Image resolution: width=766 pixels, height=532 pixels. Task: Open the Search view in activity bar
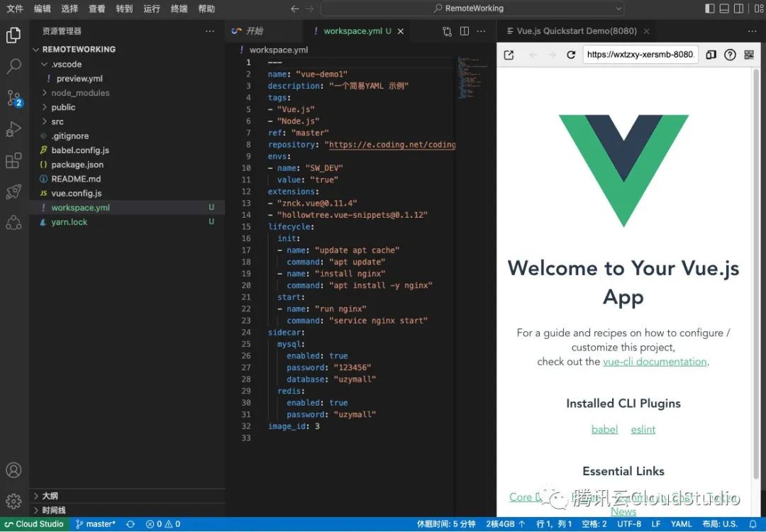click(x=13, y=66)
